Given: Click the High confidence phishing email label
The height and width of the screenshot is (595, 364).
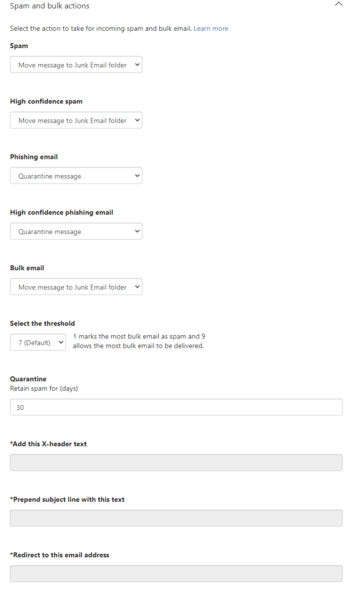Looking at the screenshot, I should coord(62,212).
